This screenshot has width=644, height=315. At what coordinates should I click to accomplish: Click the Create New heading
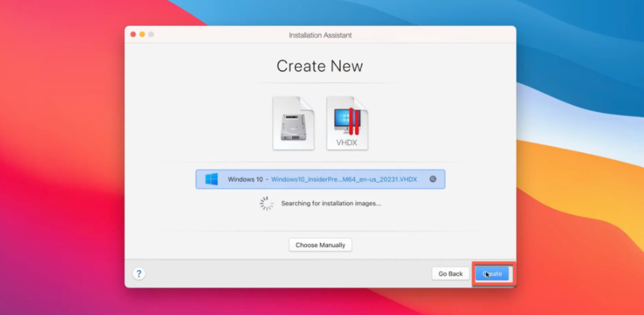click(320, 66)
